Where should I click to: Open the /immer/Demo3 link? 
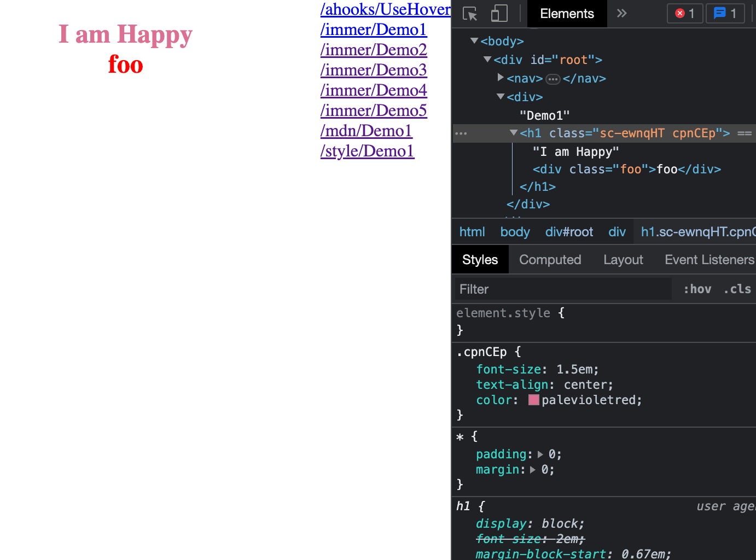374,70
